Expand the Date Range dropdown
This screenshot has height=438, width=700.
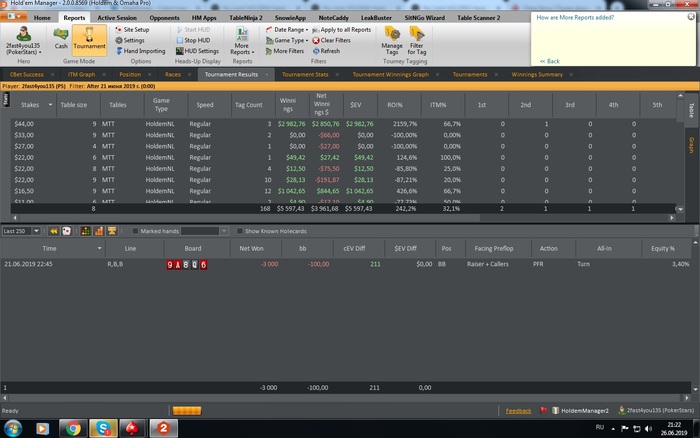tap(287, 29)
